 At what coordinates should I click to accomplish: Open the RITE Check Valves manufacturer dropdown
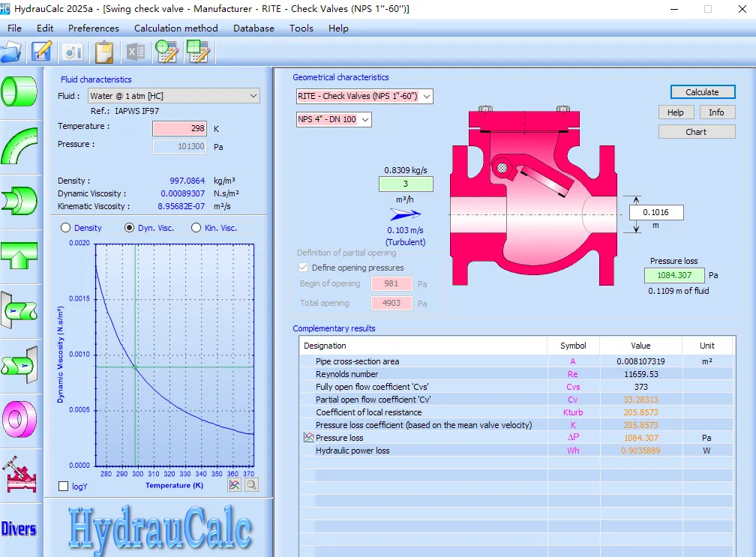point(364,96)
